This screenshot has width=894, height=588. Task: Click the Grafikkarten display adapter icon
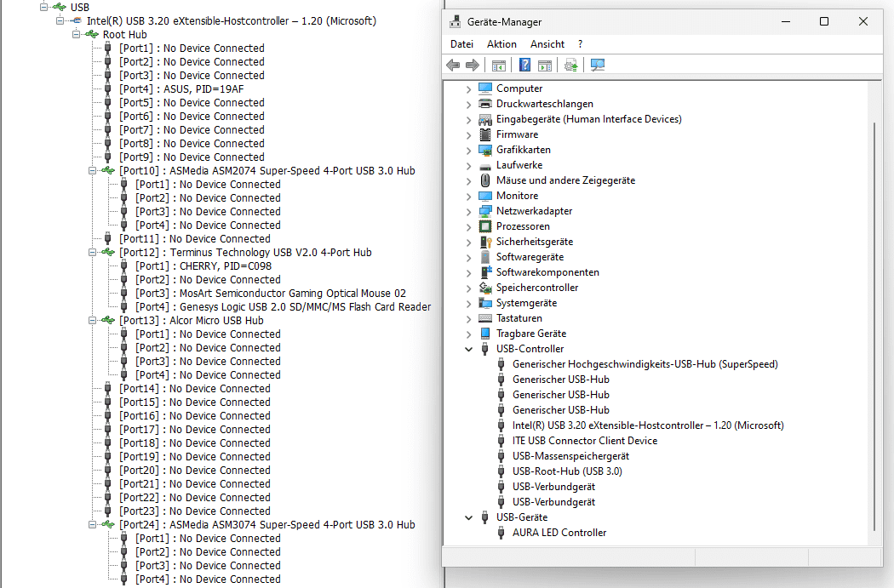[485, 150]
